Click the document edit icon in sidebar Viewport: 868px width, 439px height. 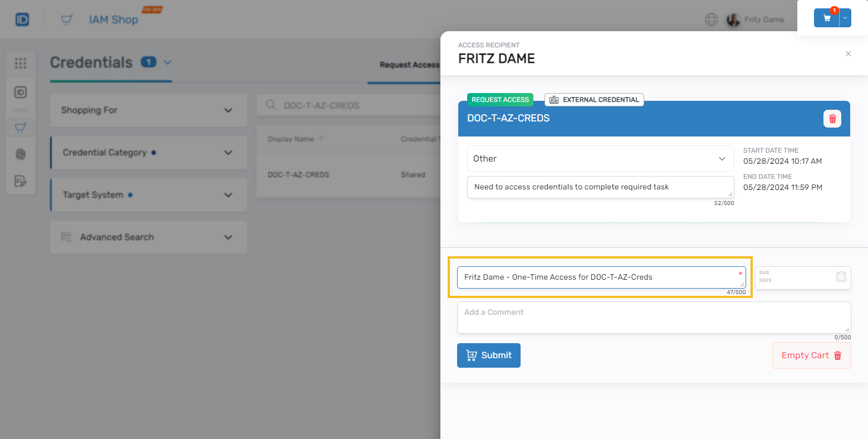[21, 181]
